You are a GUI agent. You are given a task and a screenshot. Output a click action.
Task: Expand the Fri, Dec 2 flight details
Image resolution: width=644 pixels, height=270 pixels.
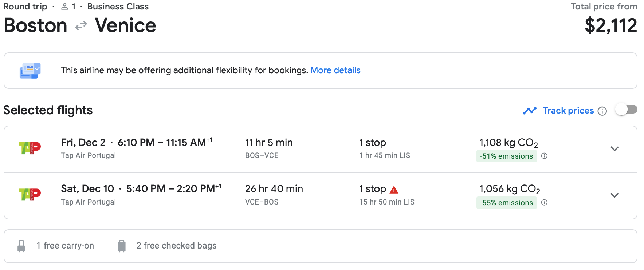coord(614,149)
